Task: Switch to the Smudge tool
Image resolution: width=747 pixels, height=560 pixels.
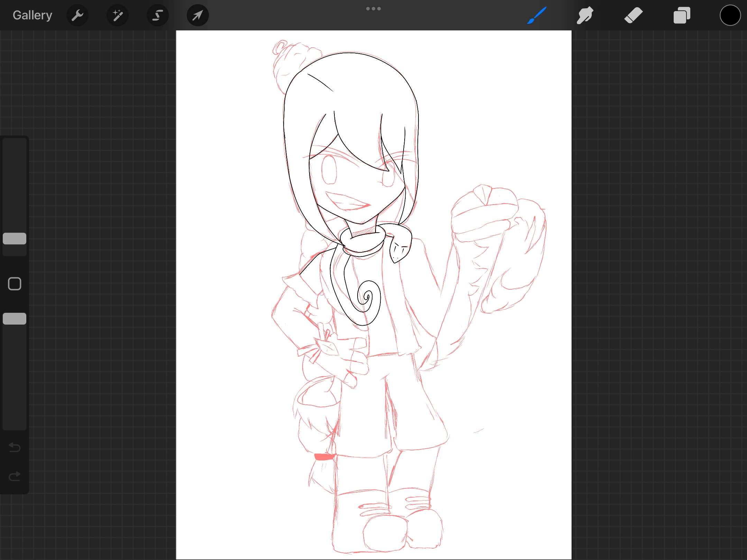Action: click(585, 15)
